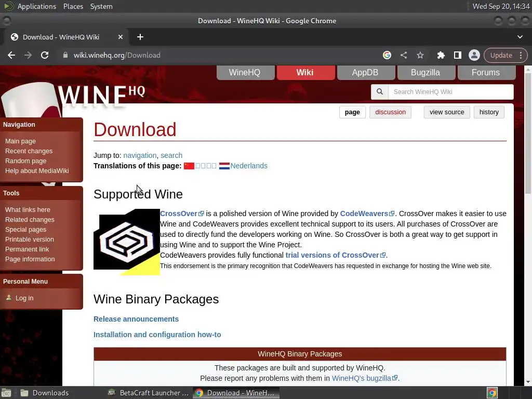Open the discussion tab
The image size is (532, 399).
click(x=390, y=112)
